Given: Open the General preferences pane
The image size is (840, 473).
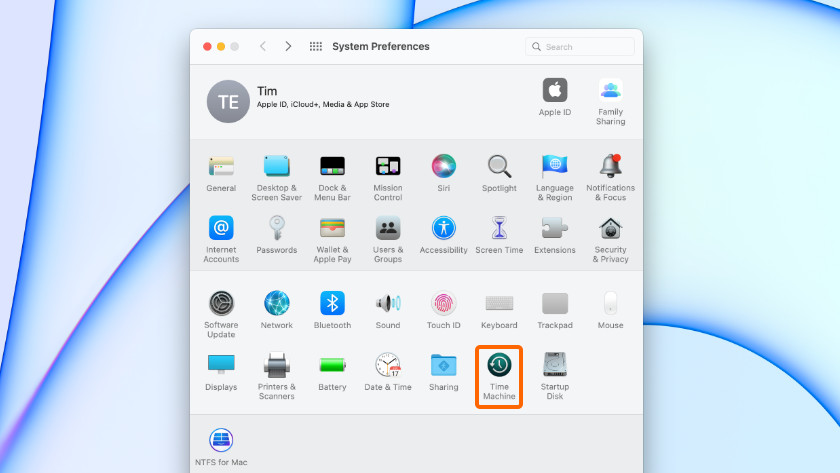Looking at the screenshot, I should (x=221, y=174).
